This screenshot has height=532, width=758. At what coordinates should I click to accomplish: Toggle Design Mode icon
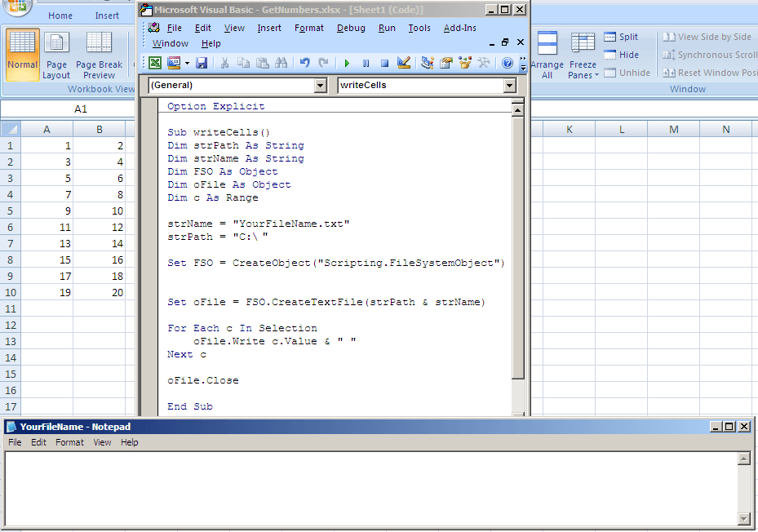(x=404, y=63)
